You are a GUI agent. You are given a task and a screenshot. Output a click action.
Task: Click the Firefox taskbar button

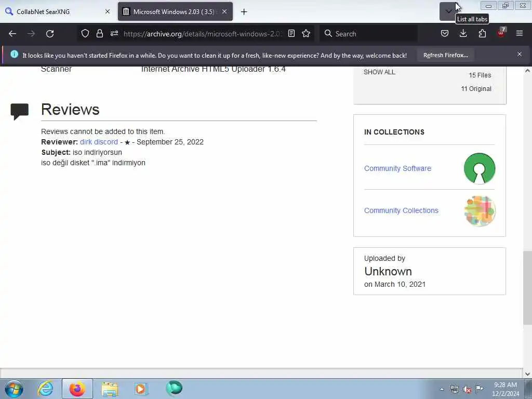(77, 389)
